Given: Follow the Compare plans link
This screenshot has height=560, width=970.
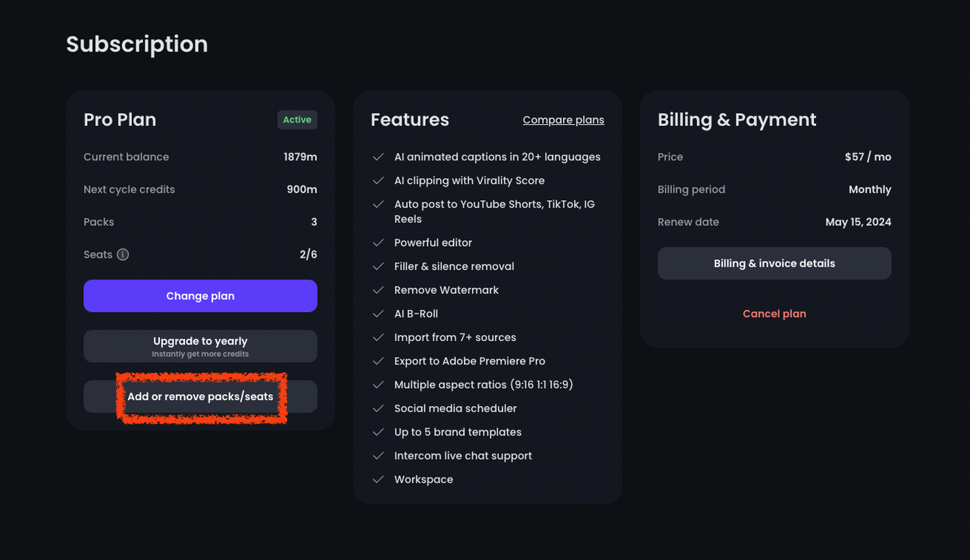Looking at the screenshot, I should pyautogui.click(x=563, y=120).
